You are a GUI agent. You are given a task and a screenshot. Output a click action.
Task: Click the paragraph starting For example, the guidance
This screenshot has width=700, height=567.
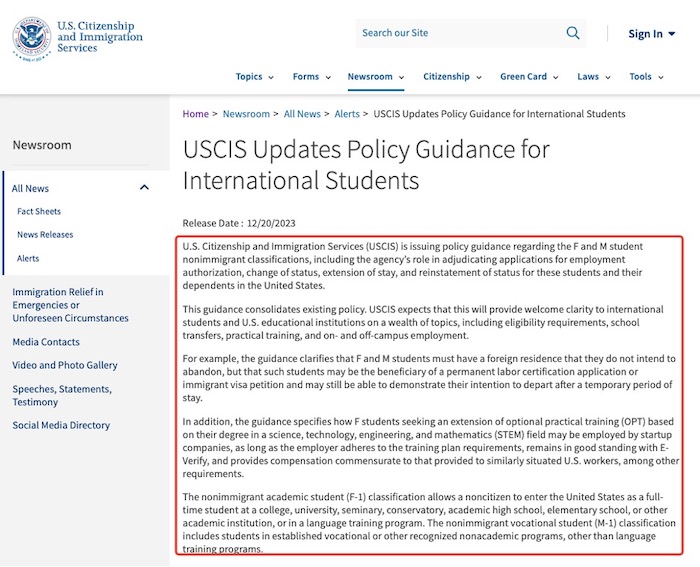click(429, 378)
